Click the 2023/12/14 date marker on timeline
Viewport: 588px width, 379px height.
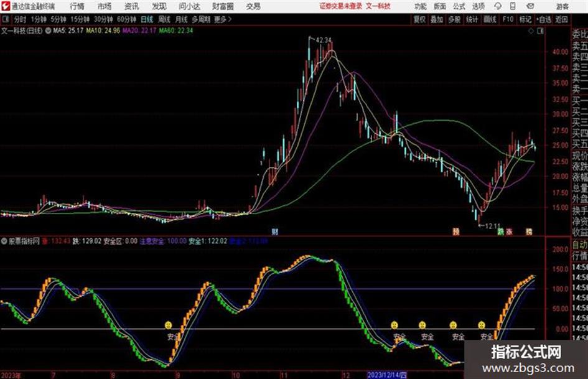(x=386, y=375)
